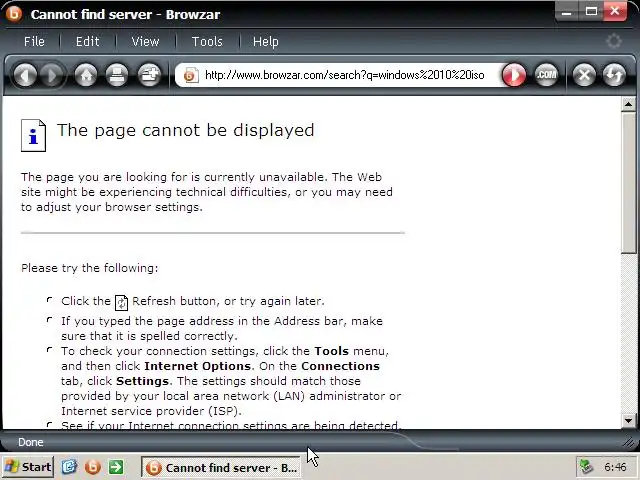Click the gear icon beside the menu bar
This screenshot has width=640, height=480.
613,41
